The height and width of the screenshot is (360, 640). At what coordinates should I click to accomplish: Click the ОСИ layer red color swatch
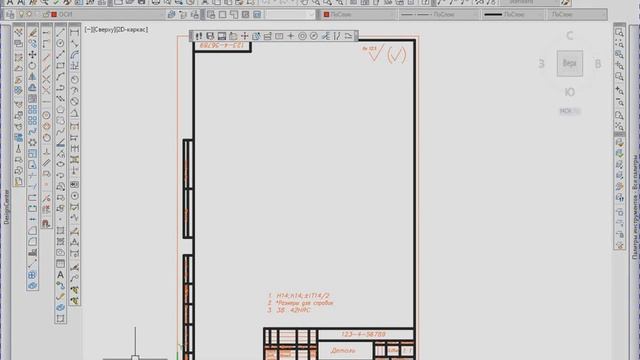pyautogui.click(x=54, y=15)
